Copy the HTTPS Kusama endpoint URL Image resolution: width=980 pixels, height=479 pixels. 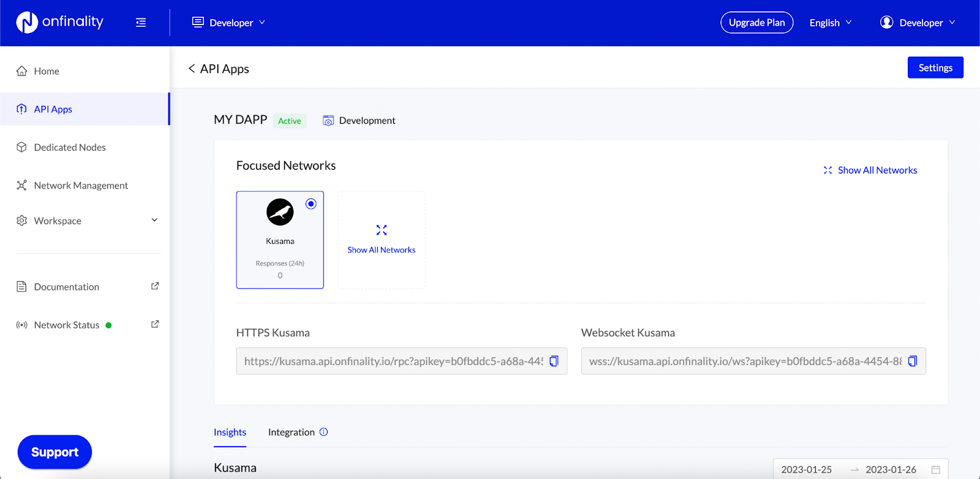(x=554, y=361)
